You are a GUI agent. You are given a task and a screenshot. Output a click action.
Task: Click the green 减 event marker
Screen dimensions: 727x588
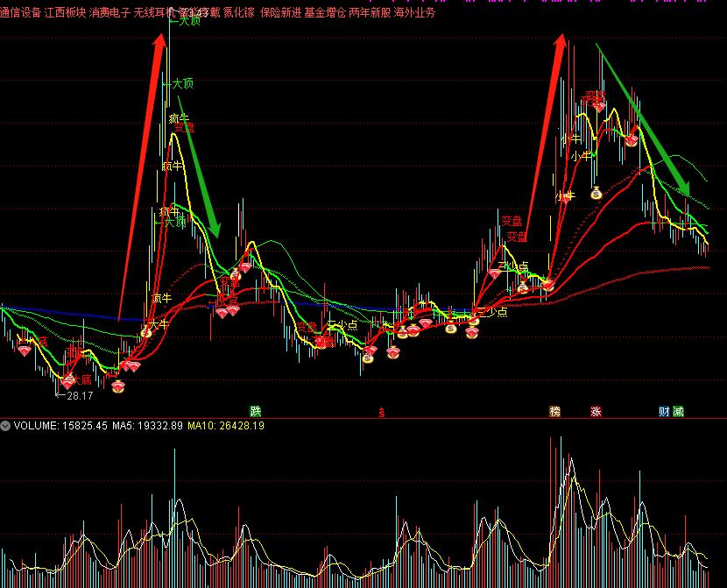click(678, 411)
